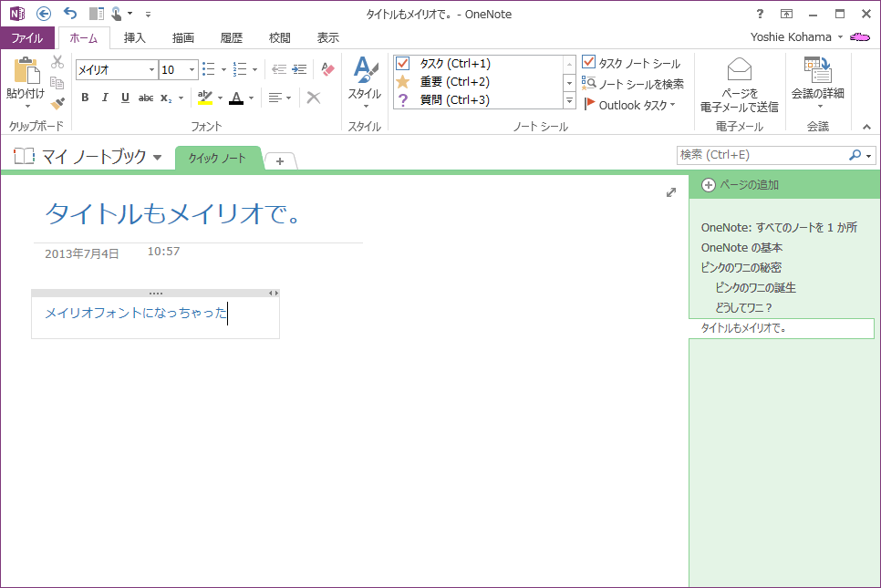Apply italic formatting
Image resolution: width=881 pixels, height=588 pixels.
[105, 98]
